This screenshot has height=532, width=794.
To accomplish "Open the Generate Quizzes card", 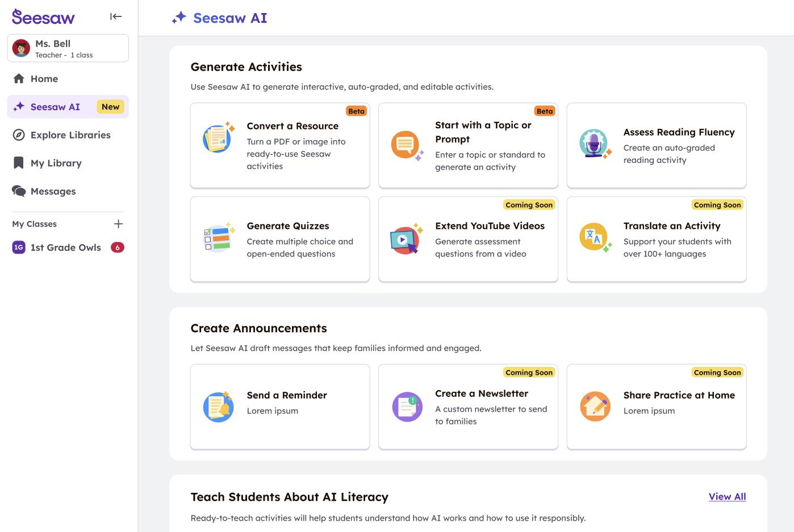I will coord(280,239).
